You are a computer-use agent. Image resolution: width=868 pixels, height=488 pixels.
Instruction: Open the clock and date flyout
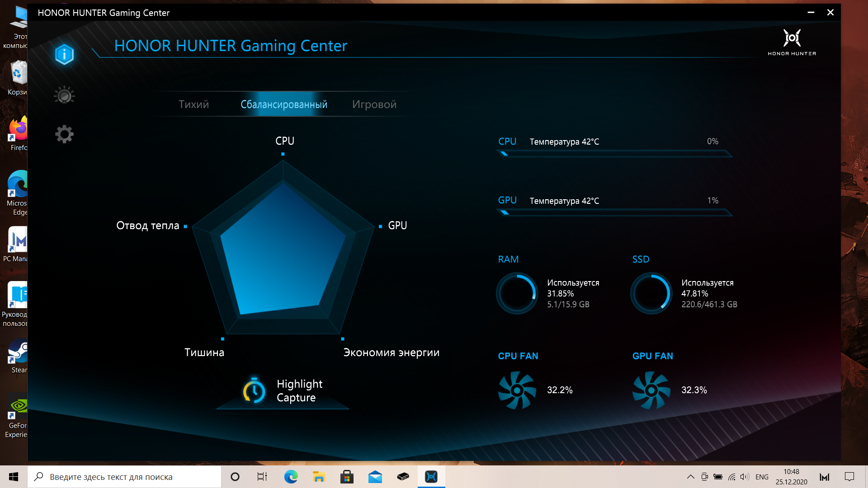pos(791,477)
